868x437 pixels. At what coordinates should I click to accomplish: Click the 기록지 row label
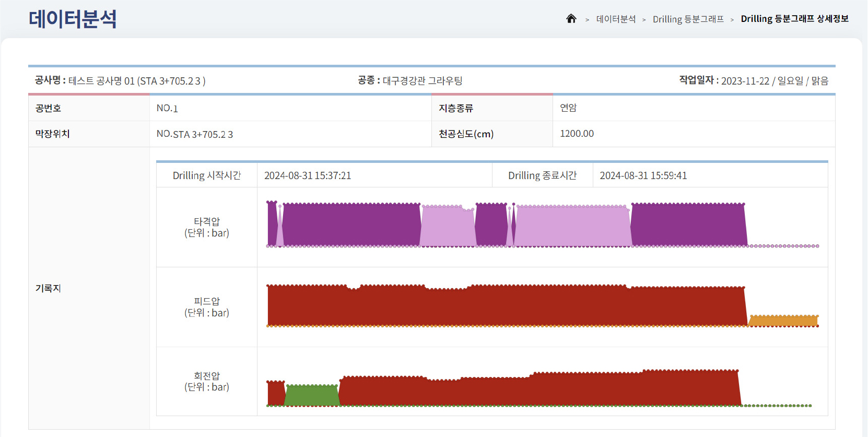tap(48, 288)
